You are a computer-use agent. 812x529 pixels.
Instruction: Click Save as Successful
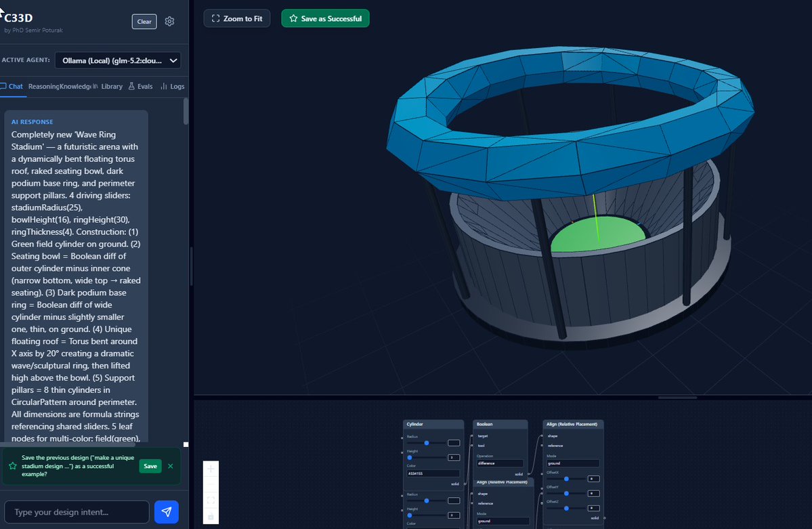(x=325, y=18)
